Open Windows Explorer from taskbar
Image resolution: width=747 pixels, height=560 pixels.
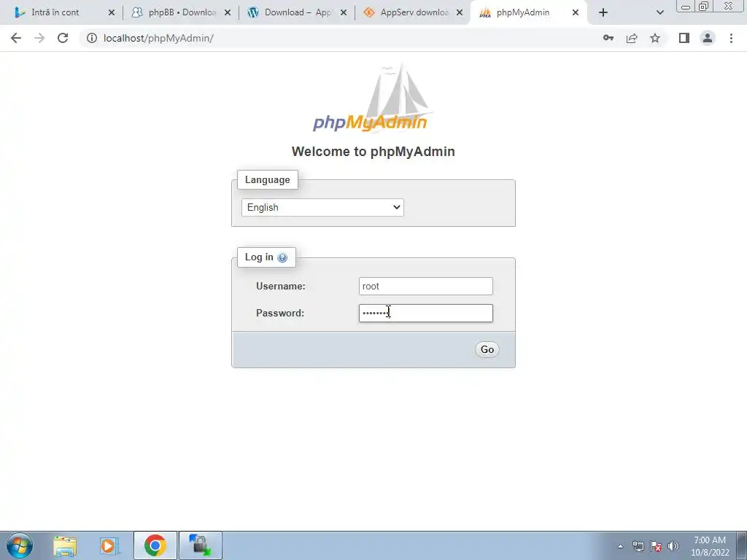(65, 545)
